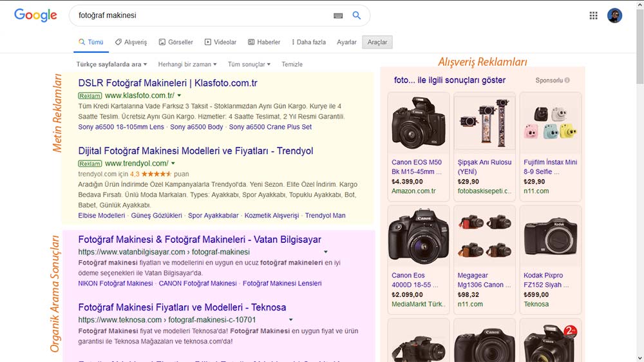Open Ayarlar settings menu
Image resolution: width=644 pixels, height=362 pixels.
(x=346, y=42)
